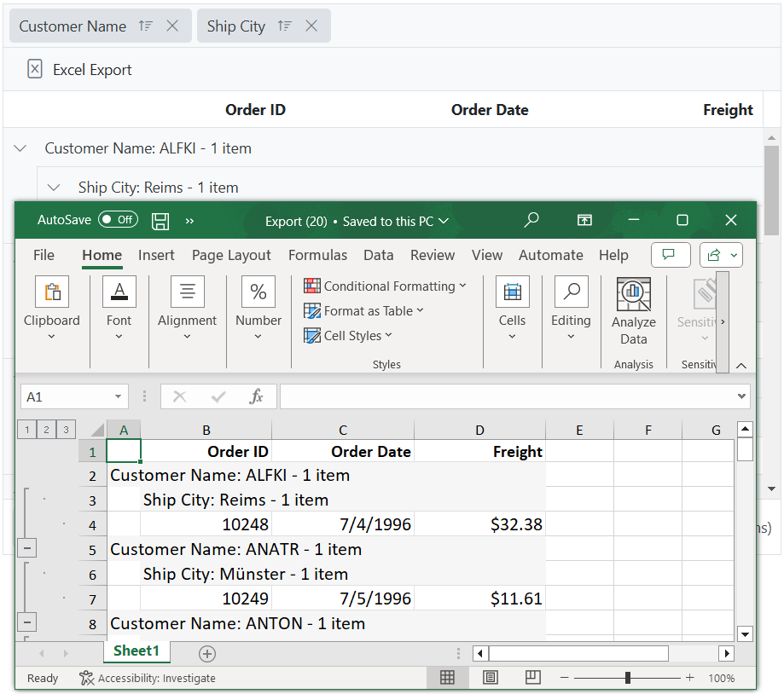This screenshot has width=784, height=694.
Task: Collapse outline group with minus beside row 8
Action: point(27,622)
